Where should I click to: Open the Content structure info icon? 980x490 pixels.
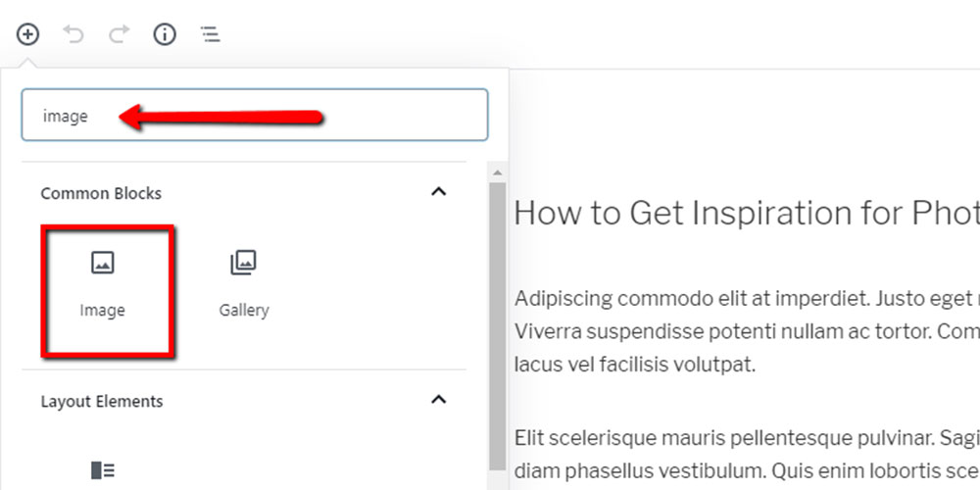(x=165, y=34)
